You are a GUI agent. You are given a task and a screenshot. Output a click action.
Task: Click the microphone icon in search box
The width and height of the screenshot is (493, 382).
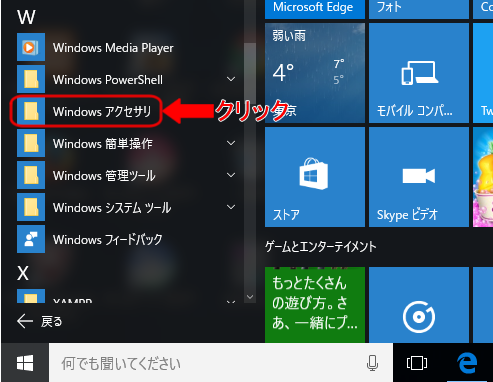click(x=372, y=363)
